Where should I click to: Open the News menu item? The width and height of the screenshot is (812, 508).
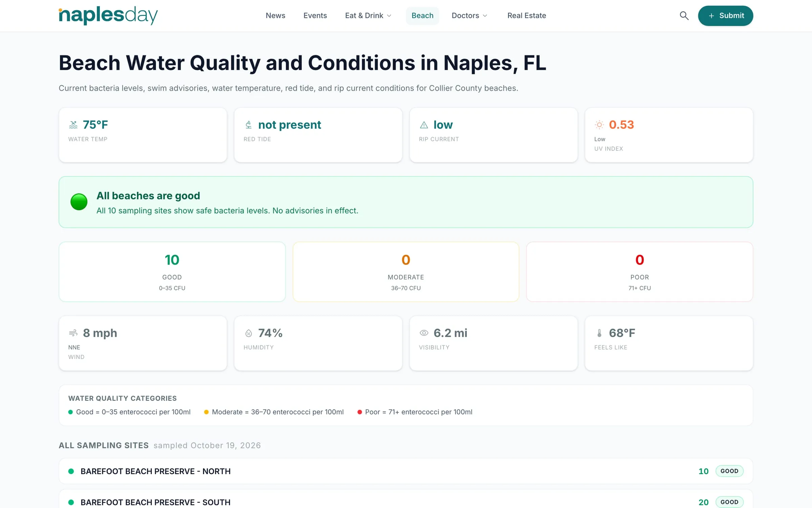pos(275,16)
